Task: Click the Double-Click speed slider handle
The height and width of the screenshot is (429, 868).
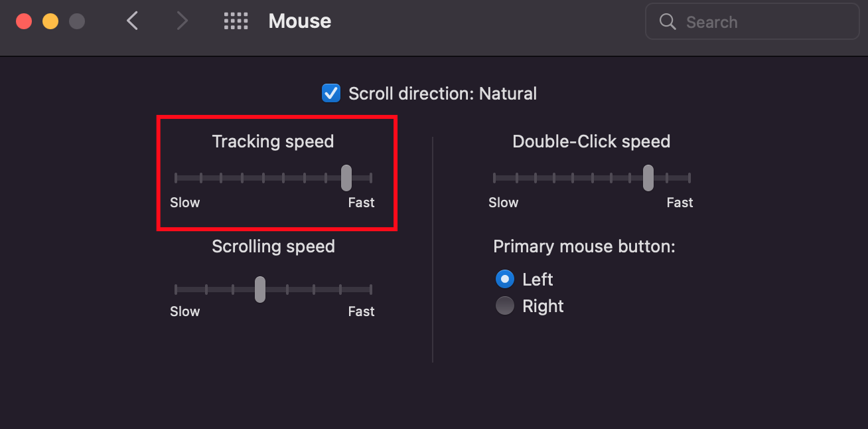Action: pos(648,177)
